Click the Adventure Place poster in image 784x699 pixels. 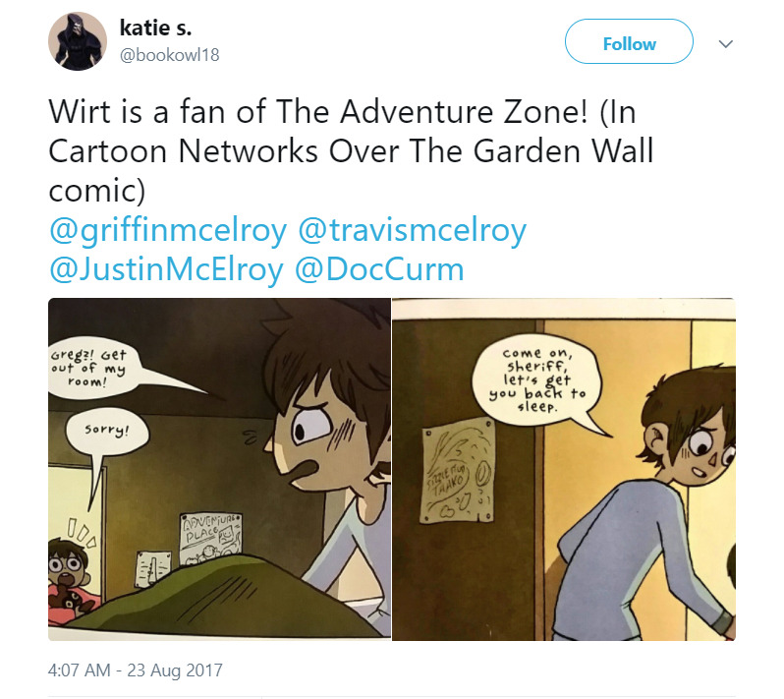tap(210, 538)
